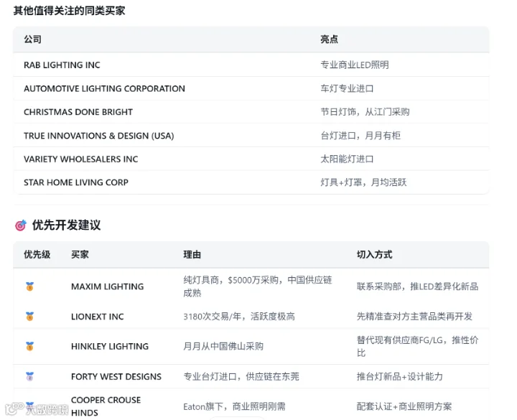Click 月月从中国佛山采购 reason text
517x420 pixels.
click(x=223, y=347)
